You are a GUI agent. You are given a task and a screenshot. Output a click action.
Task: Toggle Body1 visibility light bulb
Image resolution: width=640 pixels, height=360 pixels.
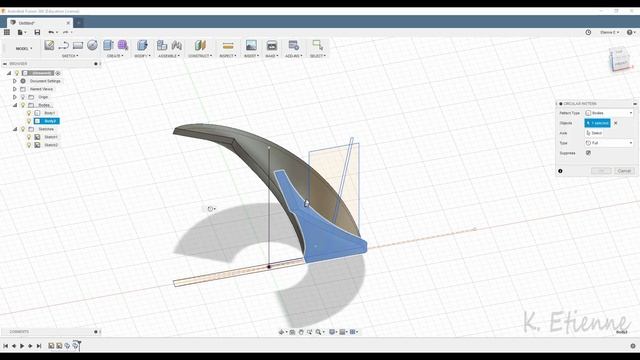tap(29, 113)
